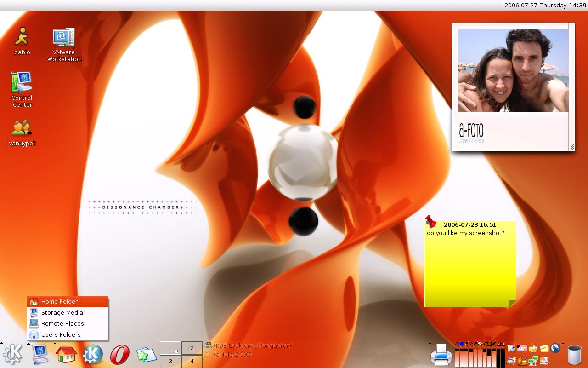Click the clock showing 14:39
This screenshot has height=368, width=588.
[x=577, y=6]
